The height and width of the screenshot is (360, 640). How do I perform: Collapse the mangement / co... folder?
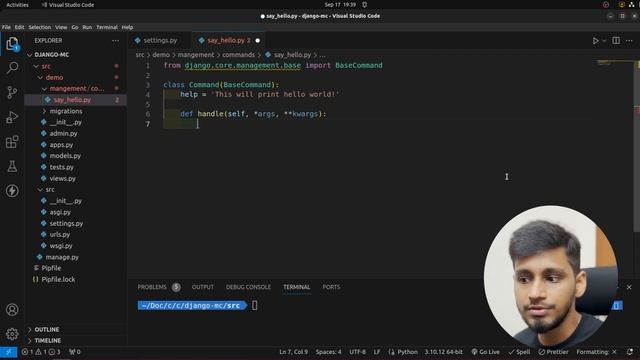[x=76, y=89]
